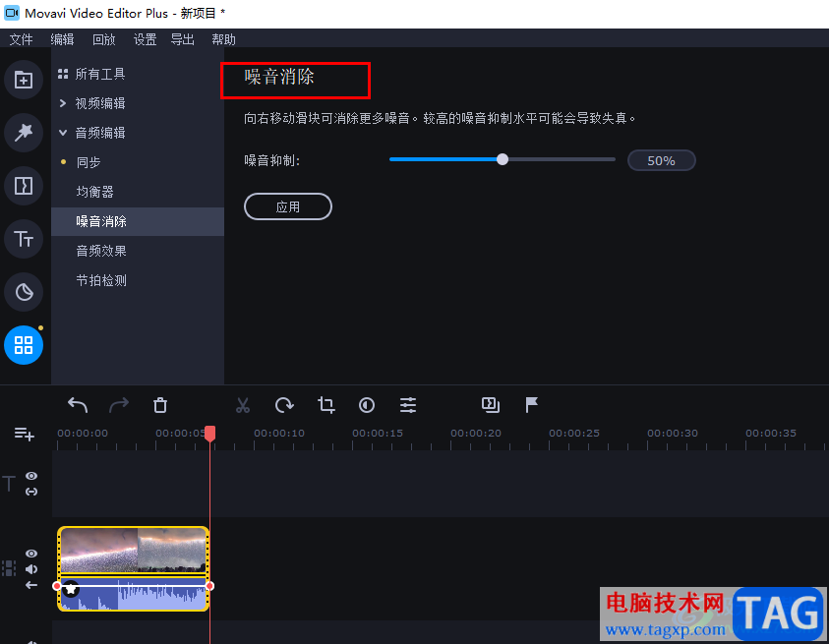Open the 帮助 menu
The image size is (829, 644).
(223, 39)
